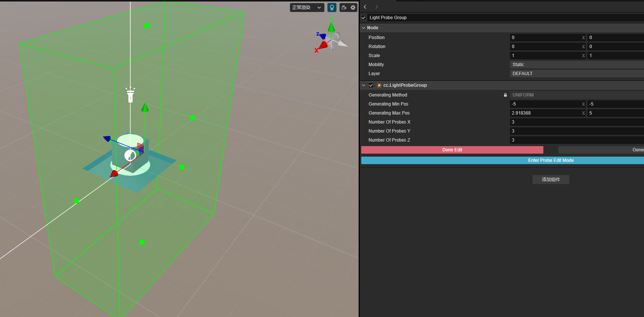644x317 pixels.
Task: Go back with the inspector's left arrow
Action: [365, 7]
